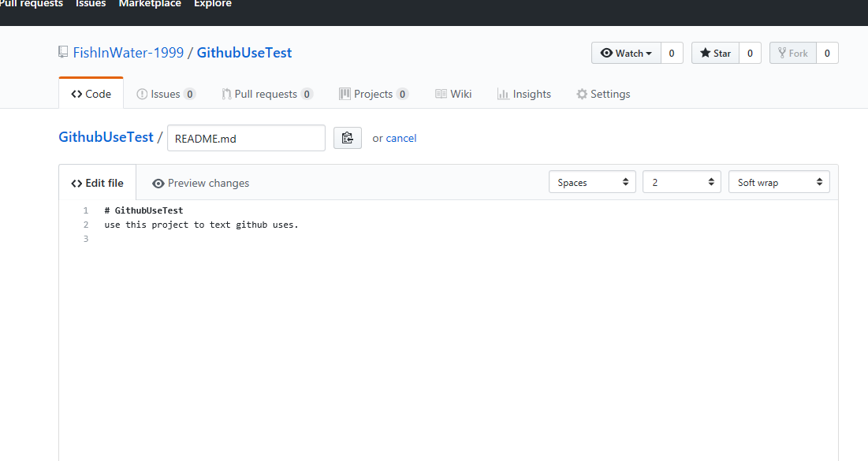Cancel editing the README file
868x461 pixels.
click(401, 137)
